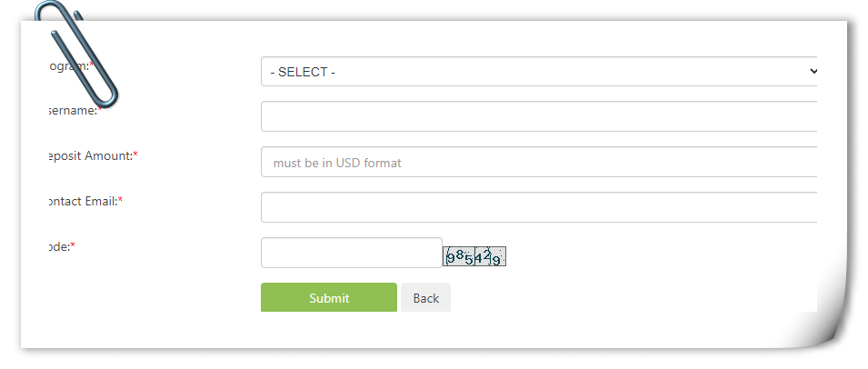Select the Deposit Amount USD format field
The width and height of the screenshot is (868, 369).
(539, 162)
